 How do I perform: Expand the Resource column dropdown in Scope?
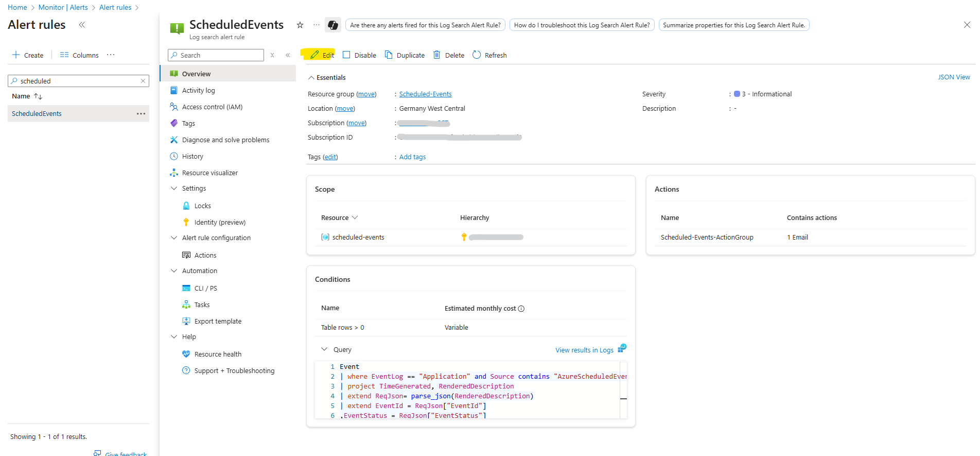coord(354,218)
